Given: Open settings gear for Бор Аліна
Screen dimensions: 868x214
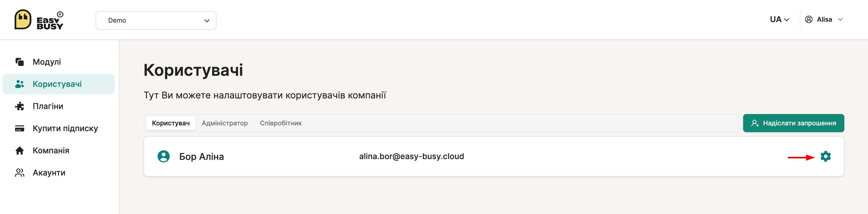Looking at the screenshot, I should (825, 156).
